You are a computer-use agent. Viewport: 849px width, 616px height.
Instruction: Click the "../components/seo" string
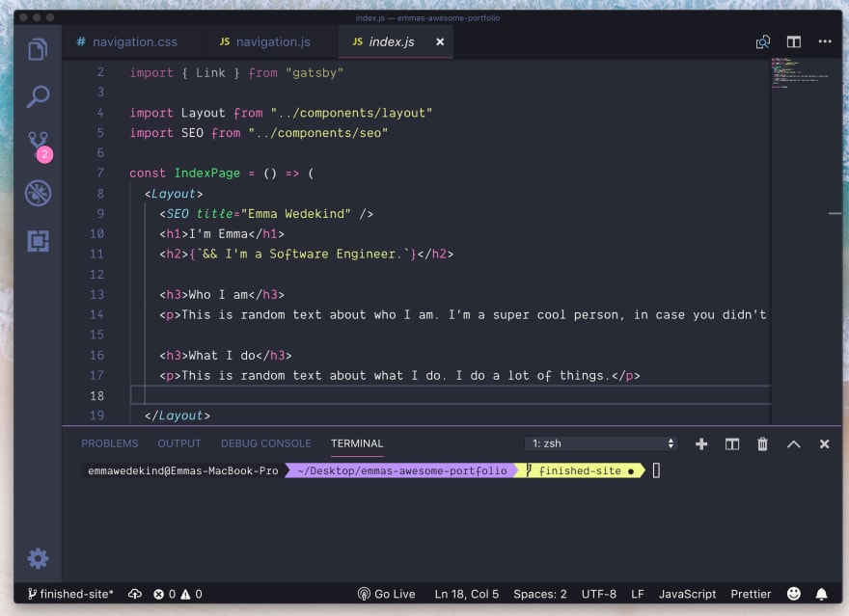[x=317, y=133]
